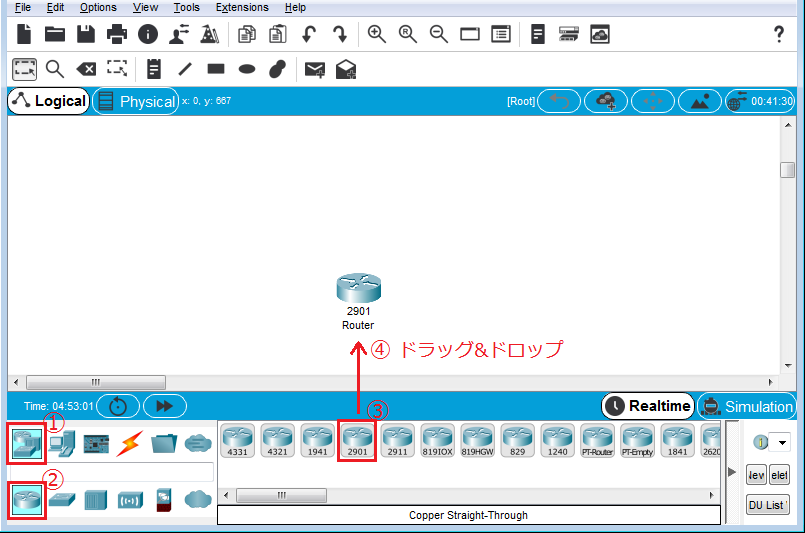Place a note with the Note tool

coord(154,69)
